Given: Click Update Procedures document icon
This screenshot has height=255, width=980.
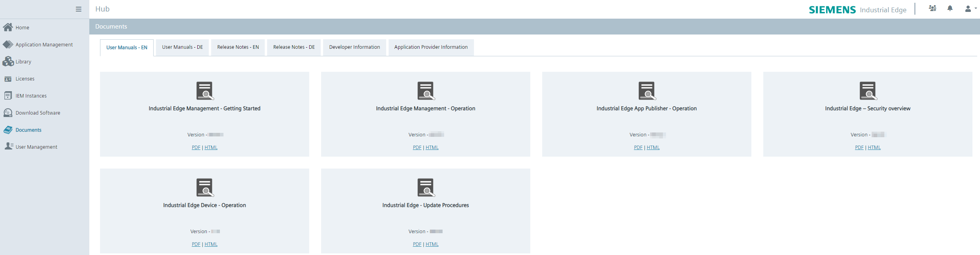Looking at the screenshot, I should pyautogui.click(x=426, y=188).
